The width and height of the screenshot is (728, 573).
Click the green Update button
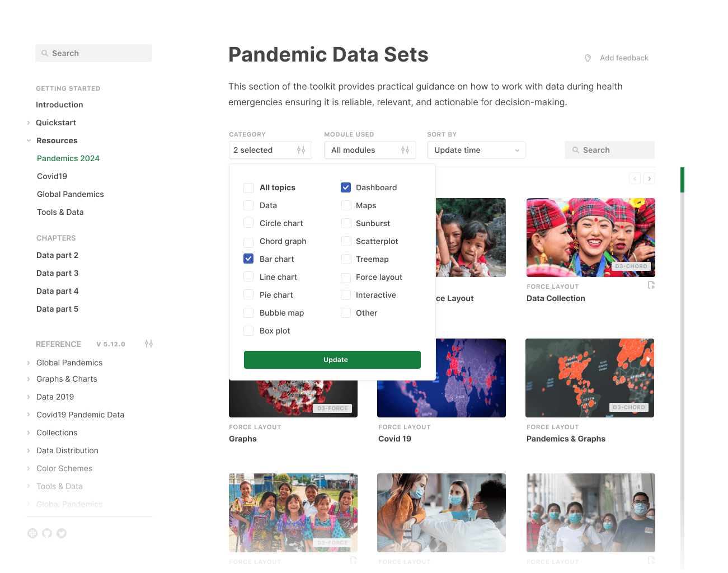(332, 360)
